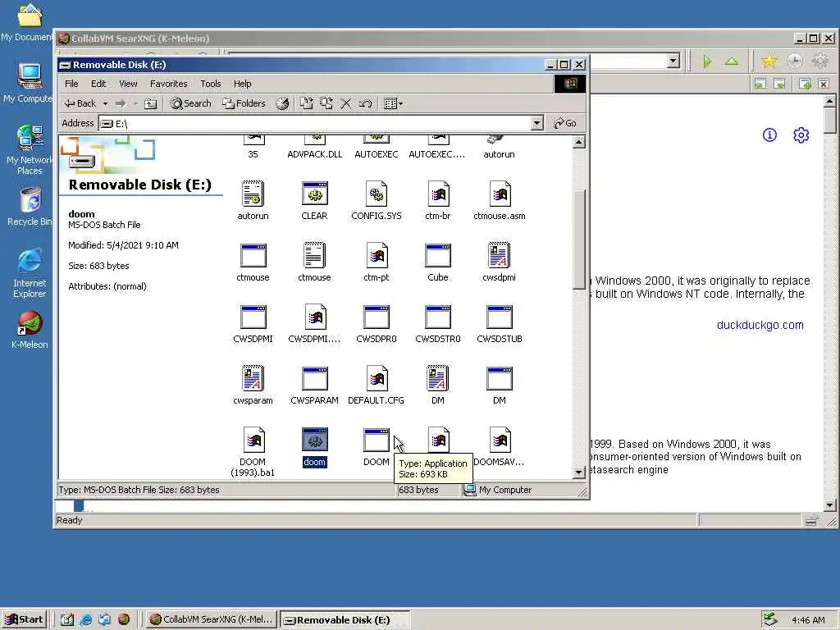Open the History pane icon in Explorer
The image size is (840, 630).
(282, 103)
